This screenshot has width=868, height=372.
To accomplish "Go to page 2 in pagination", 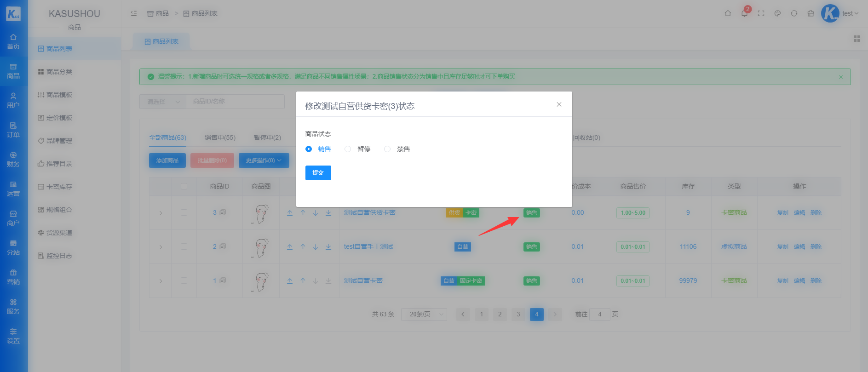I will pyautogui.click(x=500, y=315).
